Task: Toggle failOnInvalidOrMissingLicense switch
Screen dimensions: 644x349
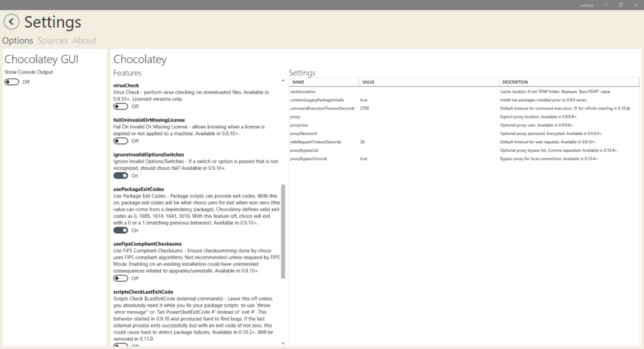Action: click(x=121, y=141)
